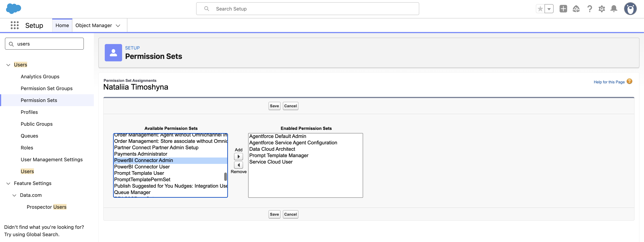
Task: Open Profiles in the sidebar
Action: pyautogui.click(x=29, y=112)
